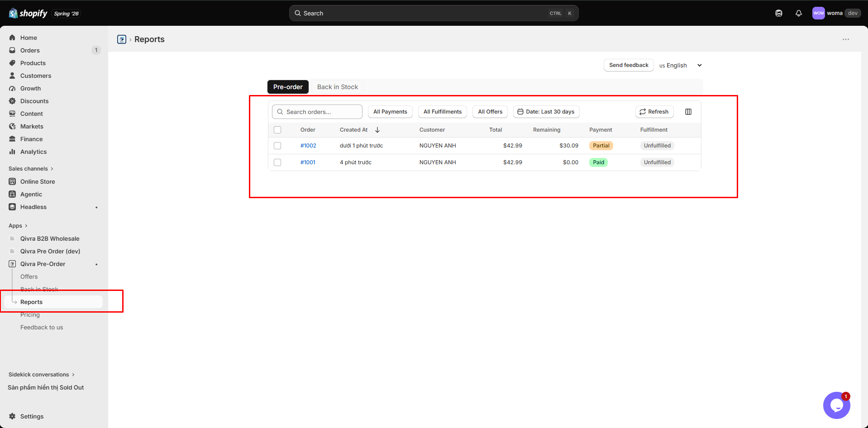The image size is (868, 428).
Task: Open Feedback to us item
Action: (42, 327)
